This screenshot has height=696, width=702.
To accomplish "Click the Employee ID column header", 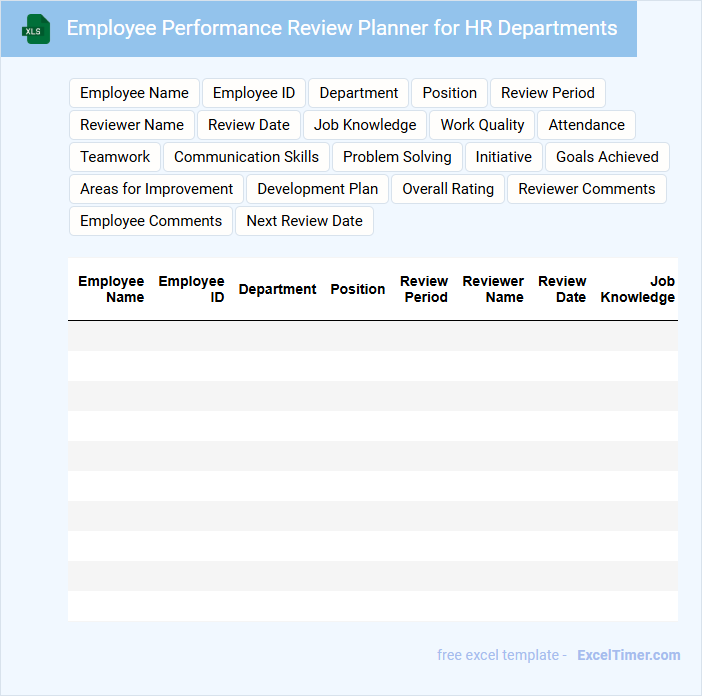I will coord(191,289).
